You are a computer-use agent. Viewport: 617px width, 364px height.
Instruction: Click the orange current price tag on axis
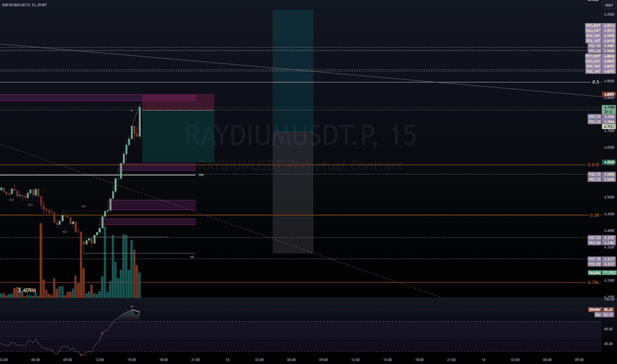(609, 95)
